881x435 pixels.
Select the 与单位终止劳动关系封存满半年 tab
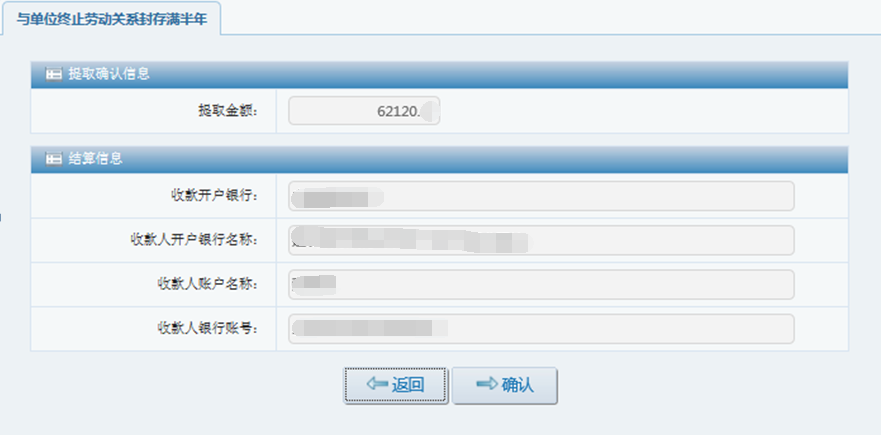click(111, 19)
